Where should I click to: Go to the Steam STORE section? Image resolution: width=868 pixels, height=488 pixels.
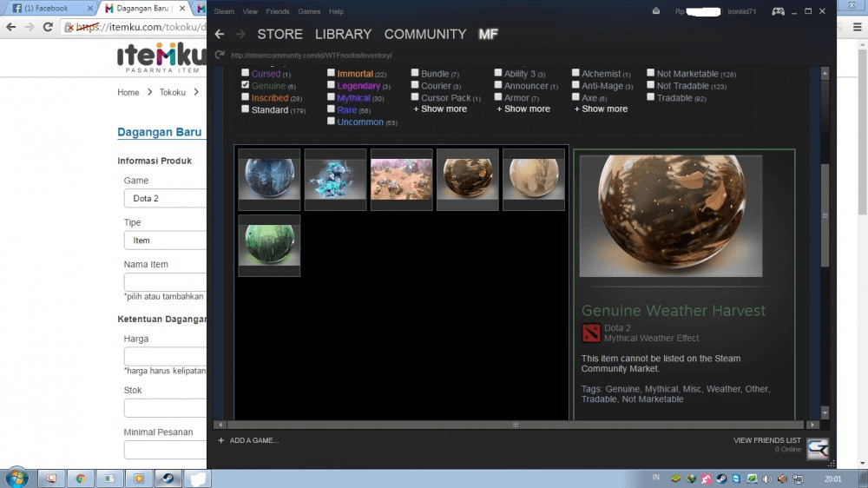pyautogui.click(x=280, y=35)
